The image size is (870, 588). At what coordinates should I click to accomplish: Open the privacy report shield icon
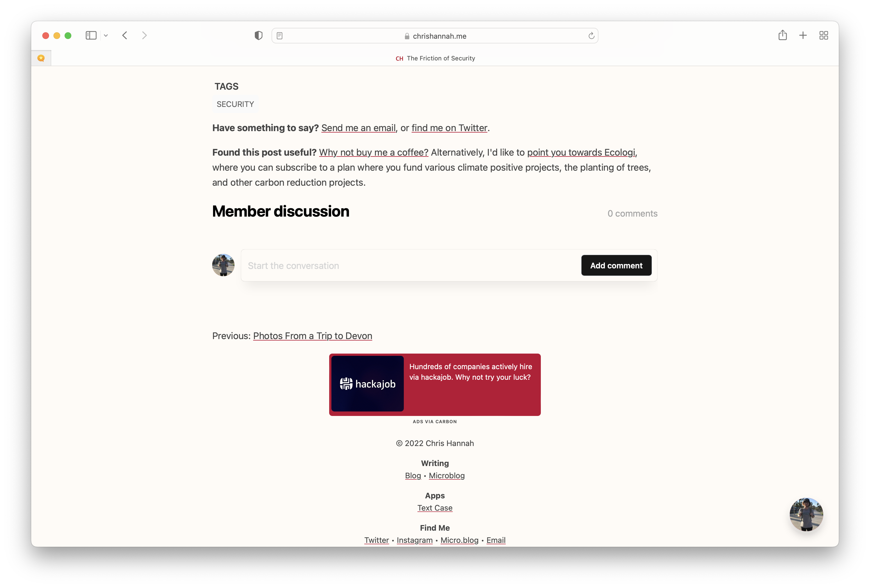tap(258, 36)
